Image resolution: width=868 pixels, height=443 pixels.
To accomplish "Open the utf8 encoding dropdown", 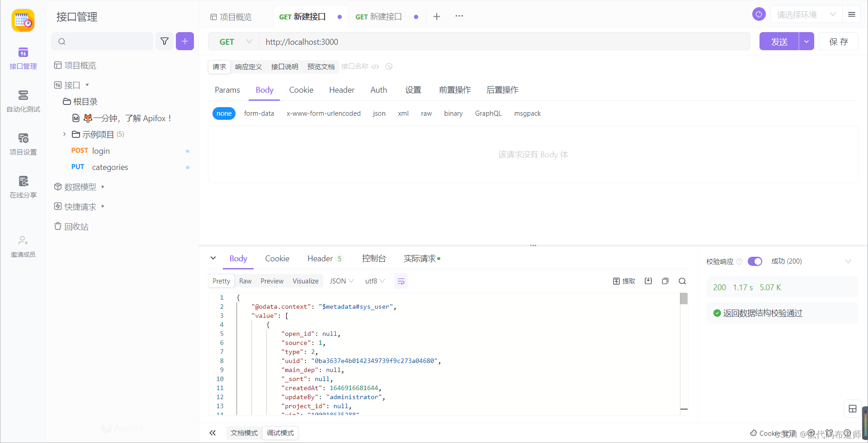I will (x=375, y=281).
